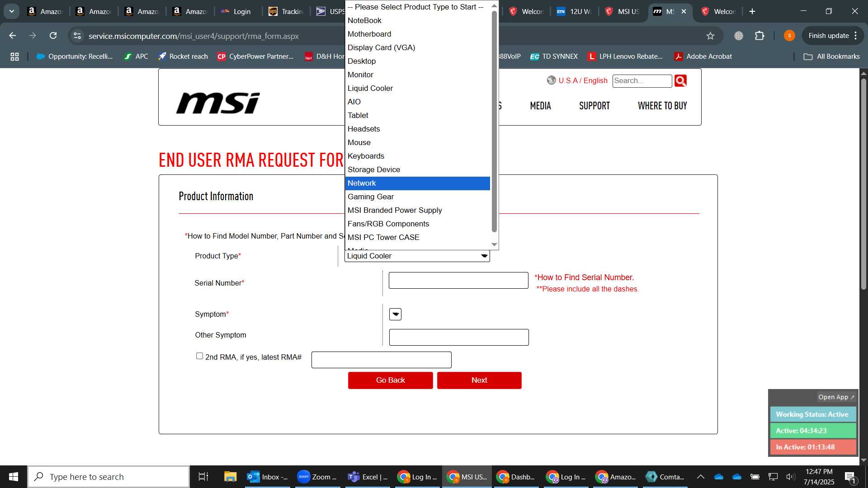The height and width of the screenshot is (488, 868).
Task: Open WHERE TO BUY navigation link
Action: click(x=662, y=106)
